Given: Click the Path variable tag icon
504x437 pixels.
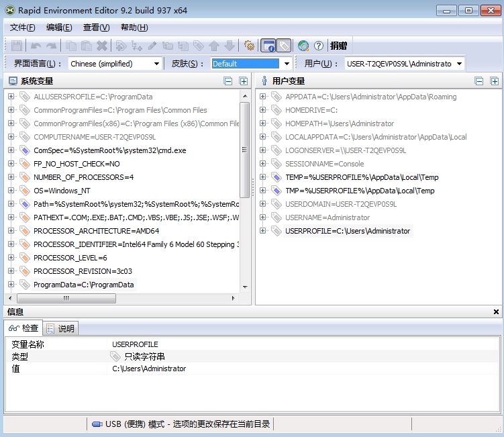Looking at the screenshot, I should tap(24, 204).
